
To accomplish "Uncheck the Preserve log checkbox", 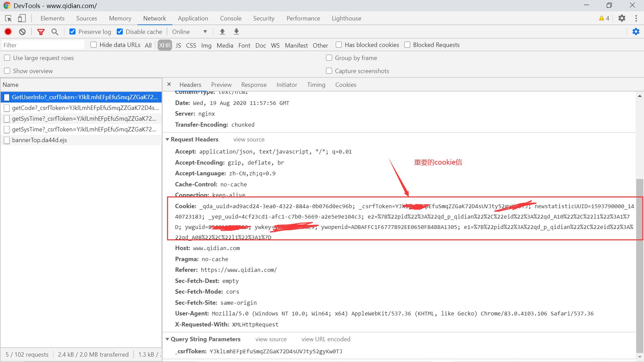I will click(x=72, y=31).
